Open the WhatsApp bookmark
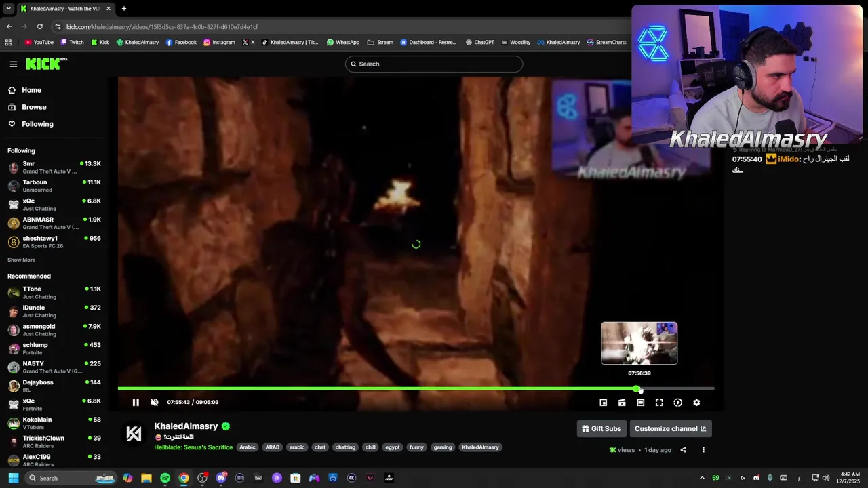This screenshot has height=488, width=868. click(x=342, y=42)
